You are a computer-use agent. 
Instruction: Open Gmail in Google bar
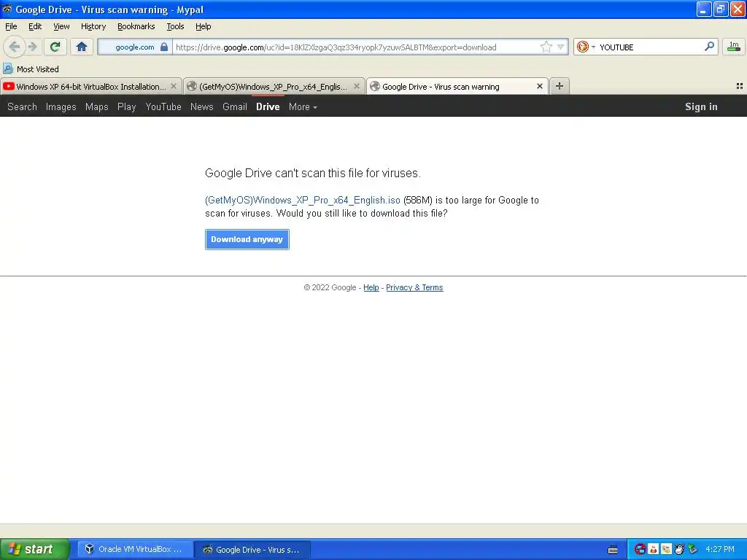(235, 106)
